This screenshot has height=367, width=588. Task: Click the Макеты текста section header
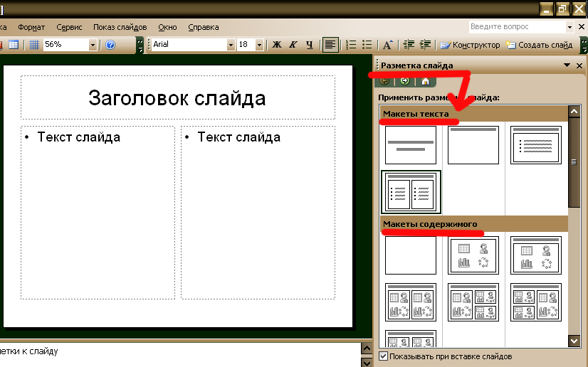tap(474, 114)
